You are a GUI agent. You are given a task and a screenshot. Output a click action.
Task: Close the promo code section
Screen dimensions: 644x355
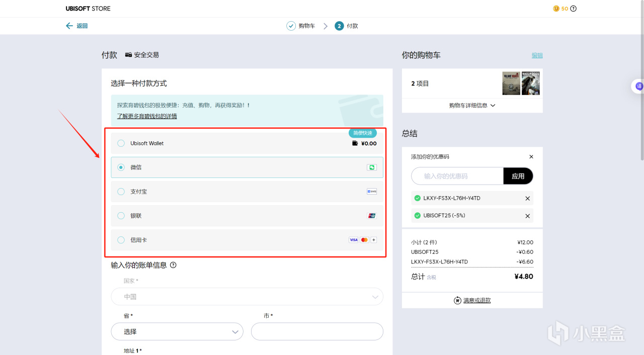531,157
